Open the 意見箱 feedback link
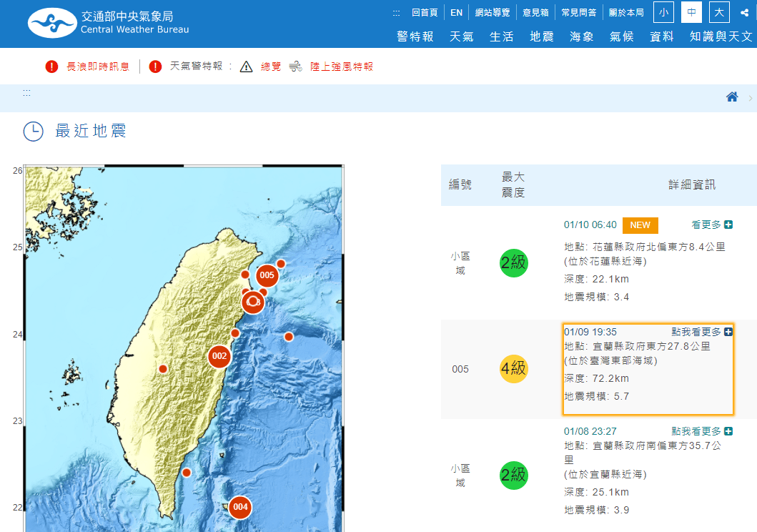 (x=536, y=13)
